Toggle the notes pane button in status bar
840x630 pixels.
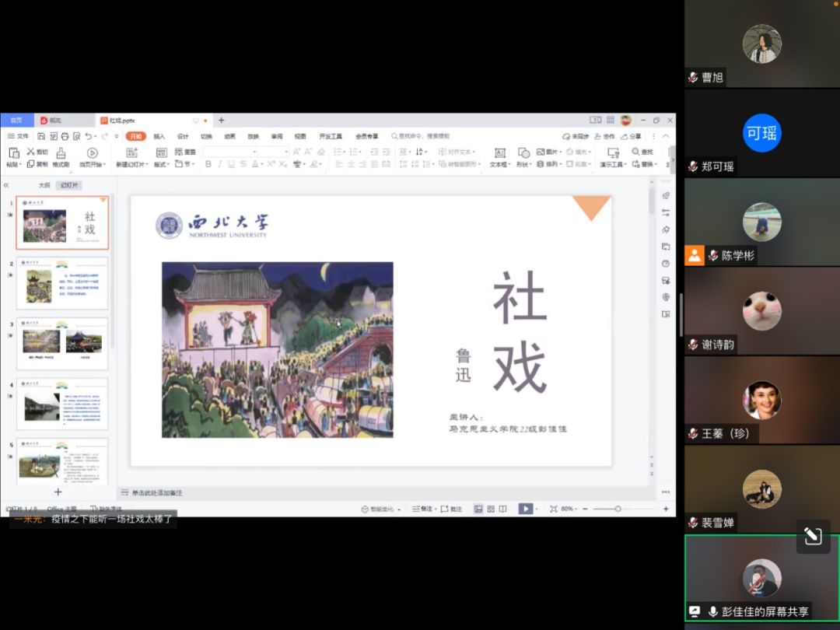[x=422, y=509]
